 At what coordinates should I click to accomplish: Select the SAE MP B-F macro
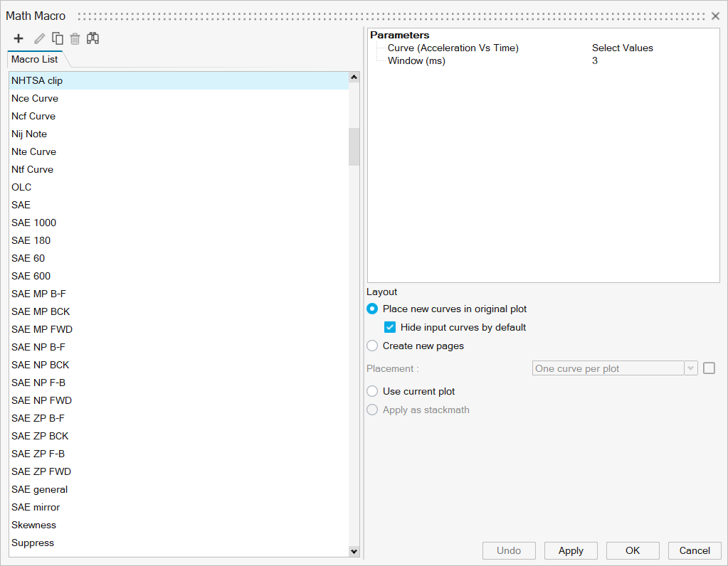(179, 294)
